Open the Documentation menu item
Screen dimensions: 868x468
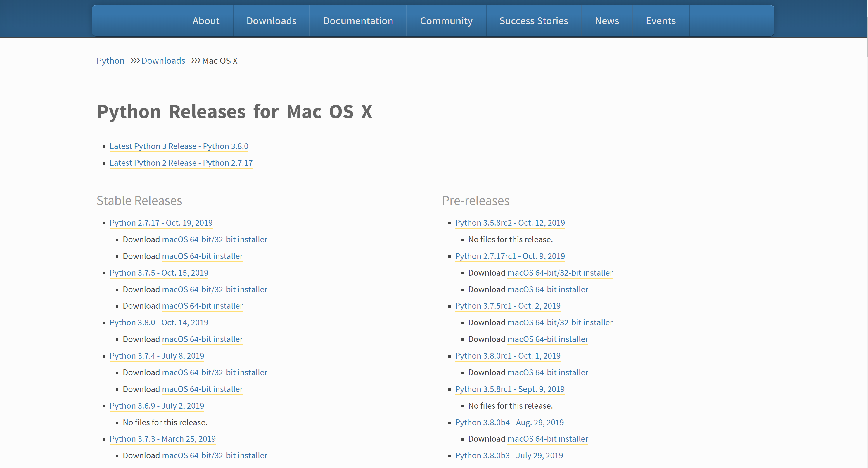pos(358,20)
